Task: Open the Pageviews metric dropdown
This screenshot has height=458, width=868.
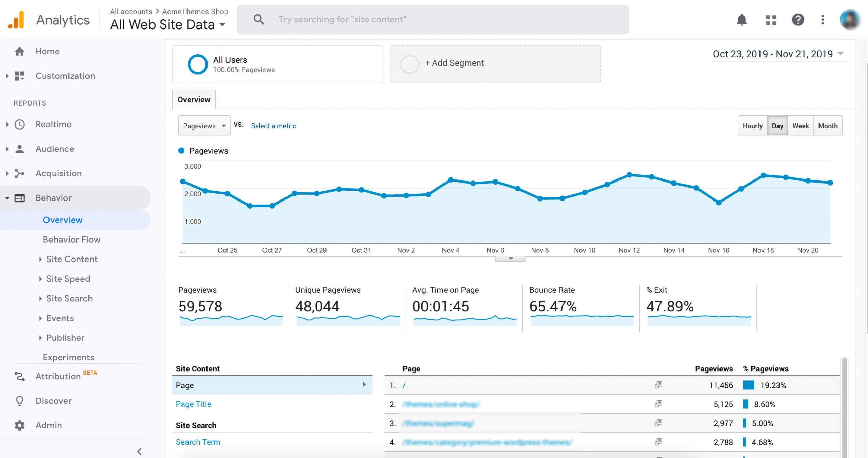Action: point(204,126)
